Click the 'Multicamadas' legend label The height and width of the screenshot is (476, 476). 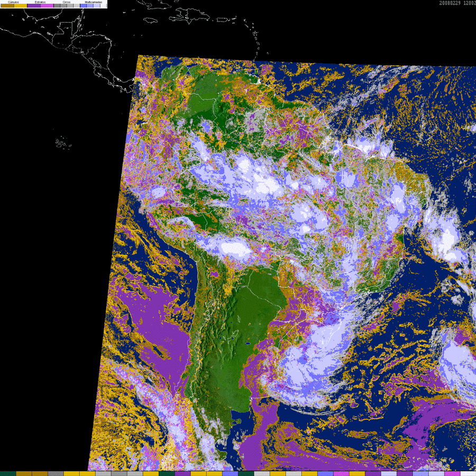[94, 2]
